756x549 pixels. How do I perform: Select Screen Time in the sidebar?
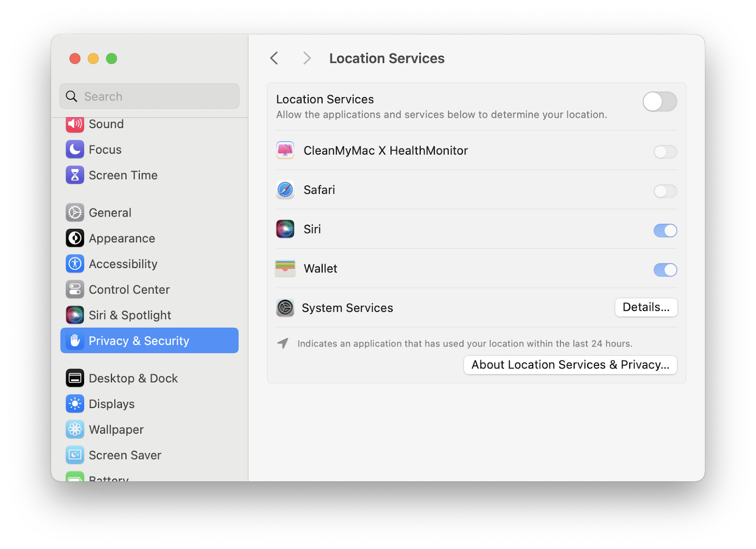point(123,175)
